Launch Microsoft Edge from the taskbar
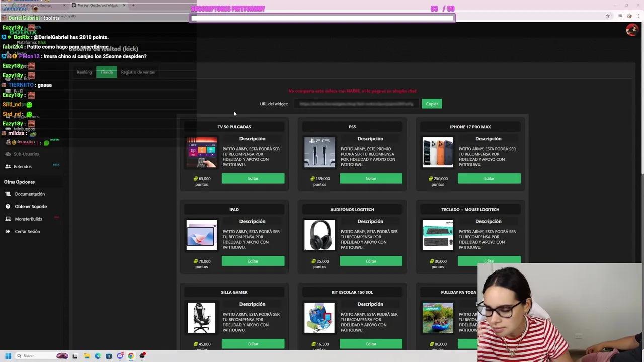Screen dimensions: 644x362 tap(98, 356)
